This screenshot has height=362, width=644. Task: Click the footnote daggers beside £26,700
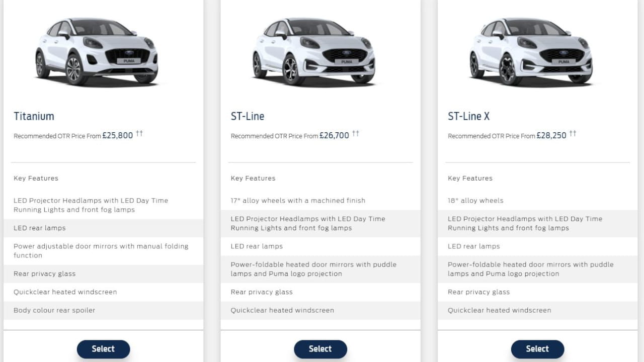click(356, 133)
